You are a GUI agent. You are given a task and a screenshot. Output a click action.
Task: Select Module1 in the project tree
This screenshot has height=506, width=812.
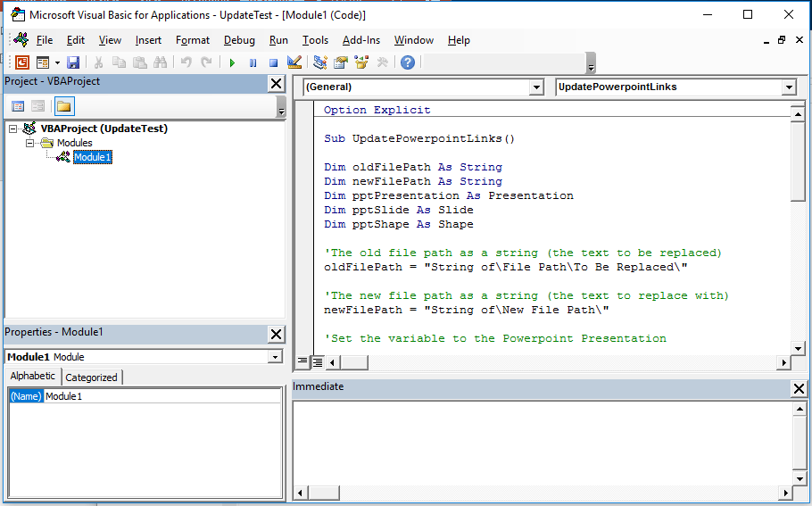92,157
